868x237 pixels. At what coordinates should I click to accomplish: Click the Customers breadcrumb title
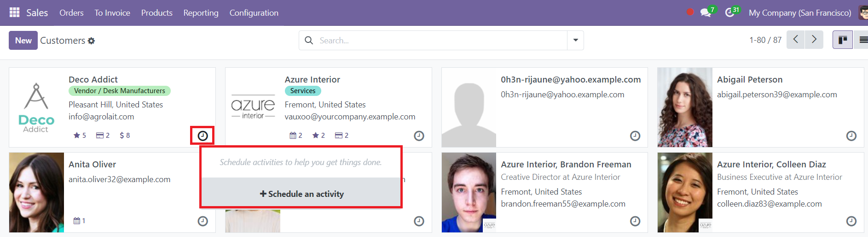point(63,41)
